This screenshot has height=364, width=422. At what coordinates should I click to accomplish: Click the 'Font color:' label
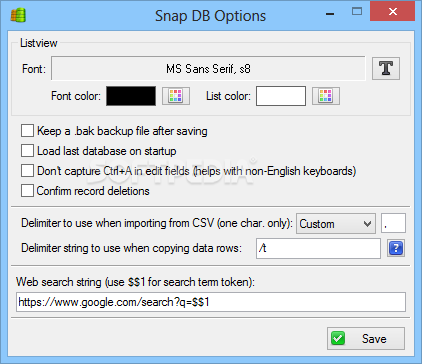[x=76, y=96]
